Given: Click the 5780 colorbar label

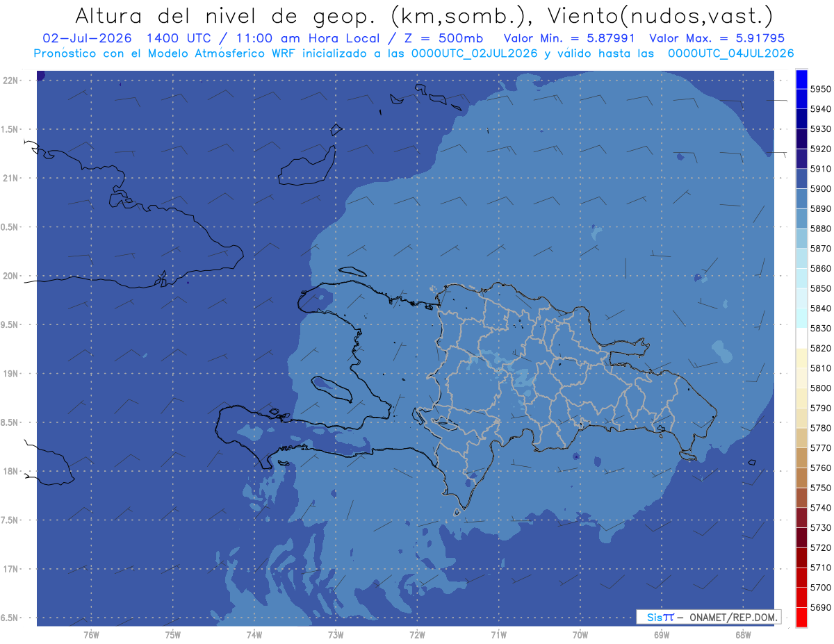Looking at the screenshot, I should pos(821,428).
